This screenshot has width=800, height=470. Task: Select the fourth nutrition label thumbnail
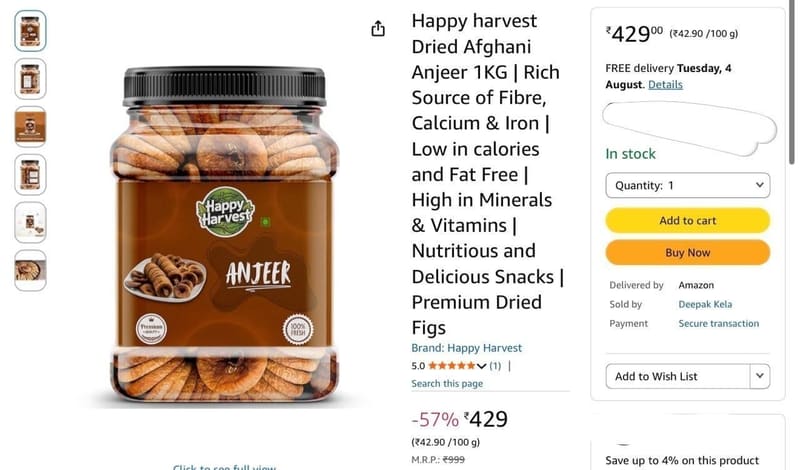(x=30, y=175)
